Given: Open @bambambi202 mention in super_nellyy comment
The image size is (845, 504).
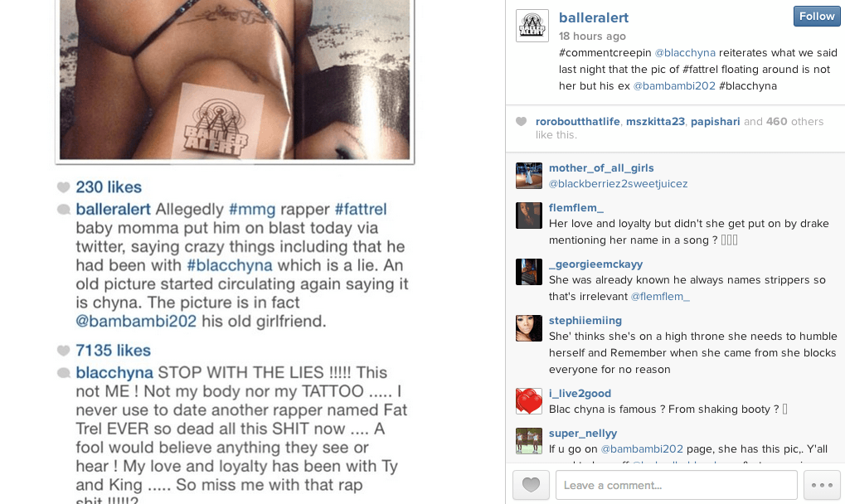Looking at the screenshot, I should click(642, 449).
